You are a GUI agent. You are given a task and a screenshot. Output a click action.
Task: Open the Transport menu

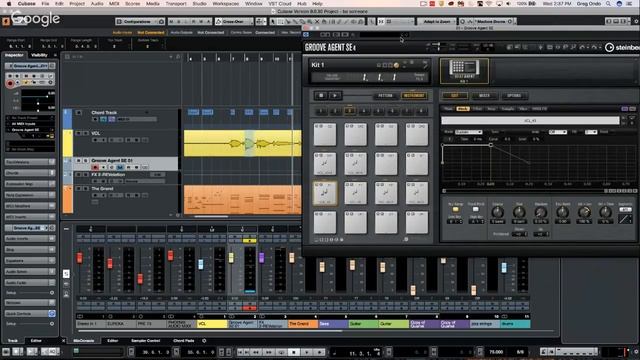[176, 4]
